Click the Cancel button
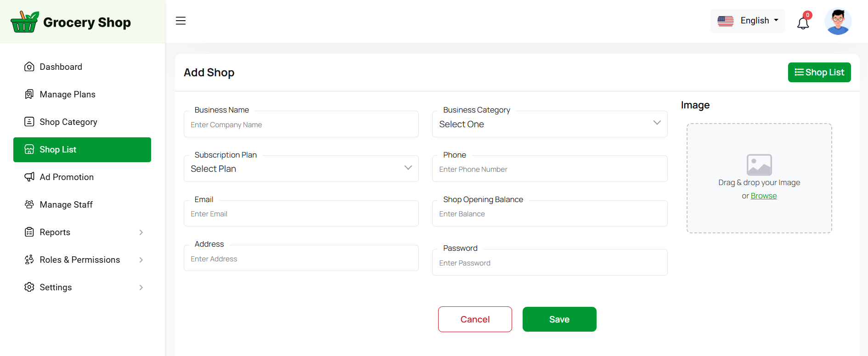 coord(475,319)
